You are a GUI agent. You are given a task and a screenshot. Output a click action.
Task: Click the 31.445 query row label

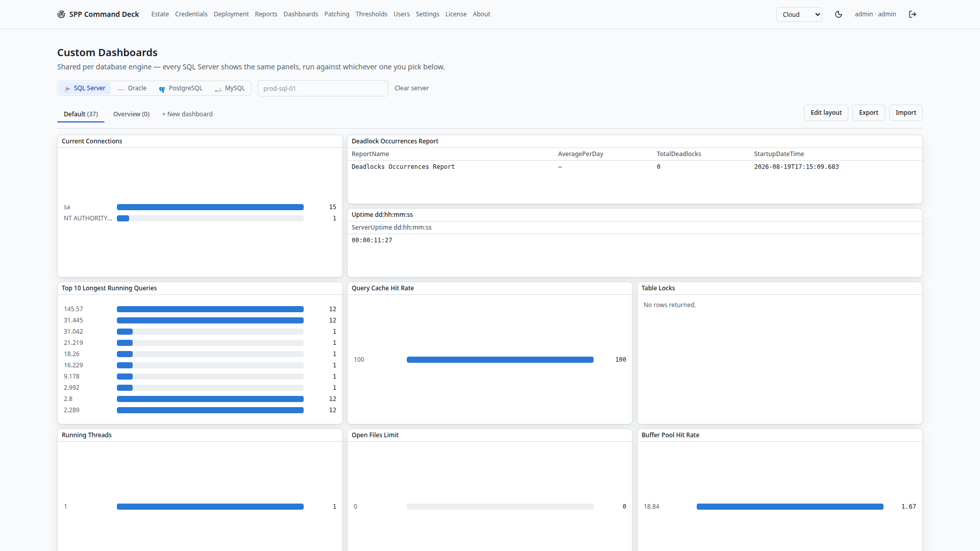coord(73,320)
